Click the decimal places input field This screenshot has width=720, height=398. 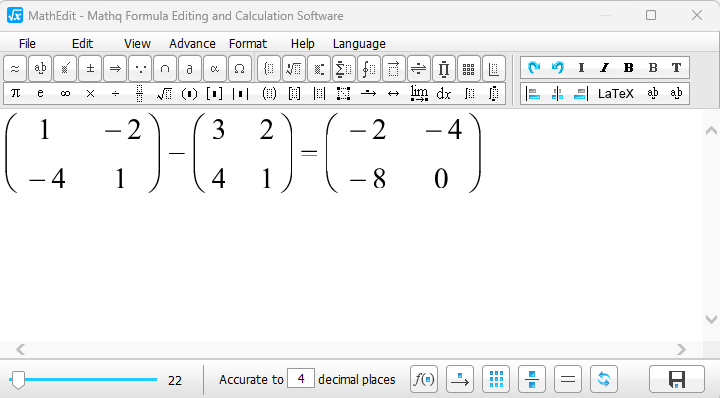click(x=301, y=379)
